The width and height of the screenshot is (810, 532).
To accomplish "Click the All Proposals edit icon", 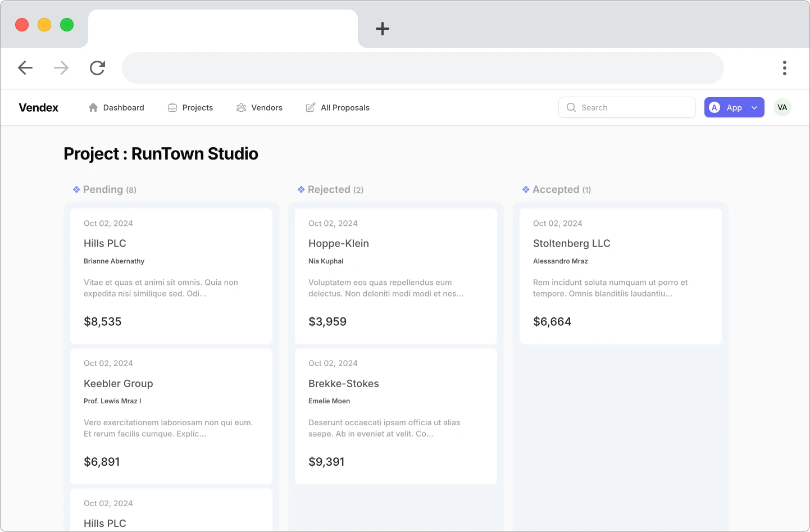I will (x=311, y=107).
